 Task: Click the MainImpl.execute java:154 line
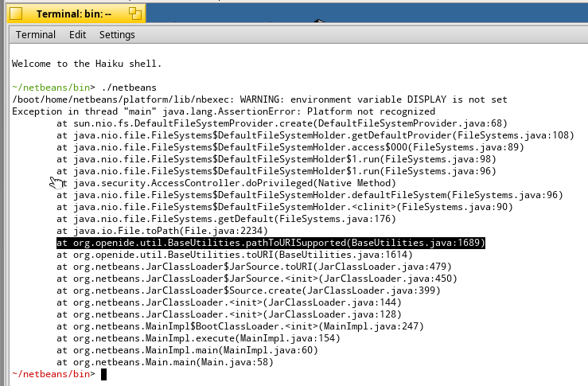(198, 340)
